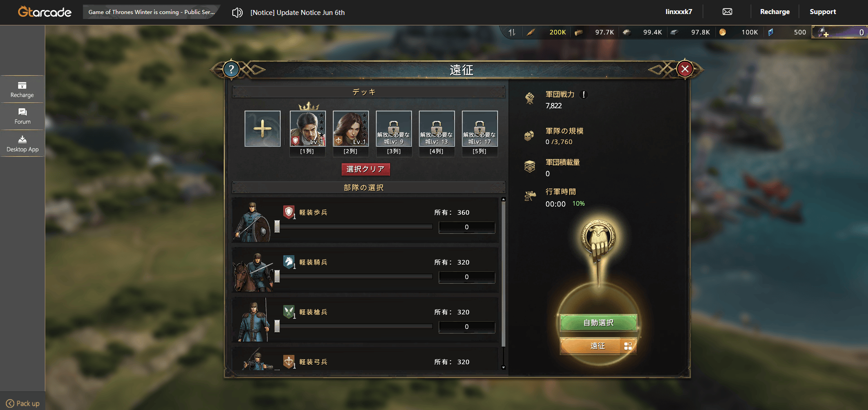The height and width of the screenshot is (410, 868).
Task: Click the Game of Thrones server tab
Action: (151, 12)
